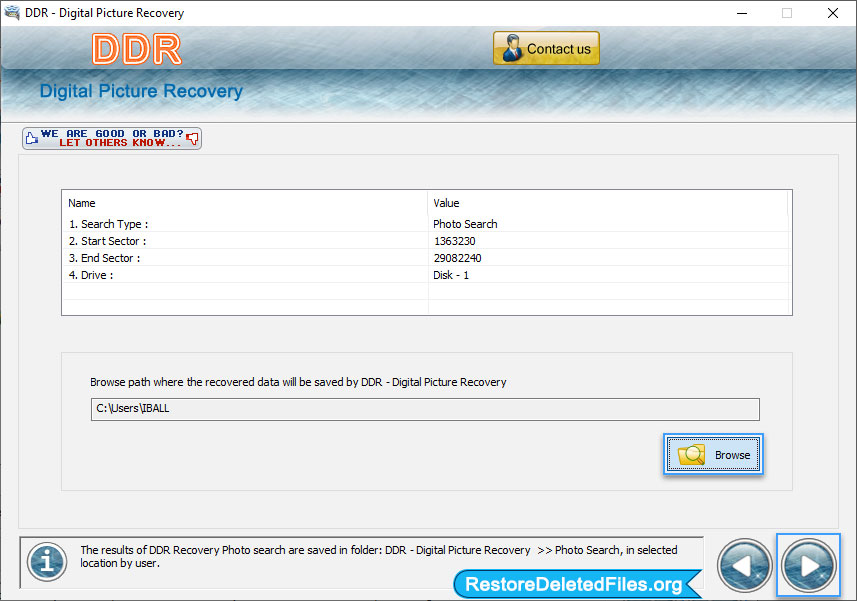Minimize the DDR window

pyautogui.click(x=742, y=13)
